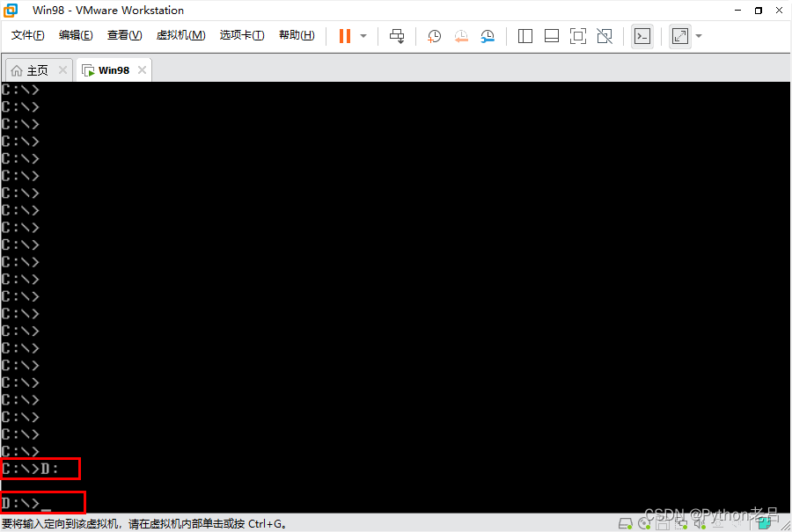Toggle the library sidebar panel view
The height and width of the screenshot is (532, 792).
525,36
